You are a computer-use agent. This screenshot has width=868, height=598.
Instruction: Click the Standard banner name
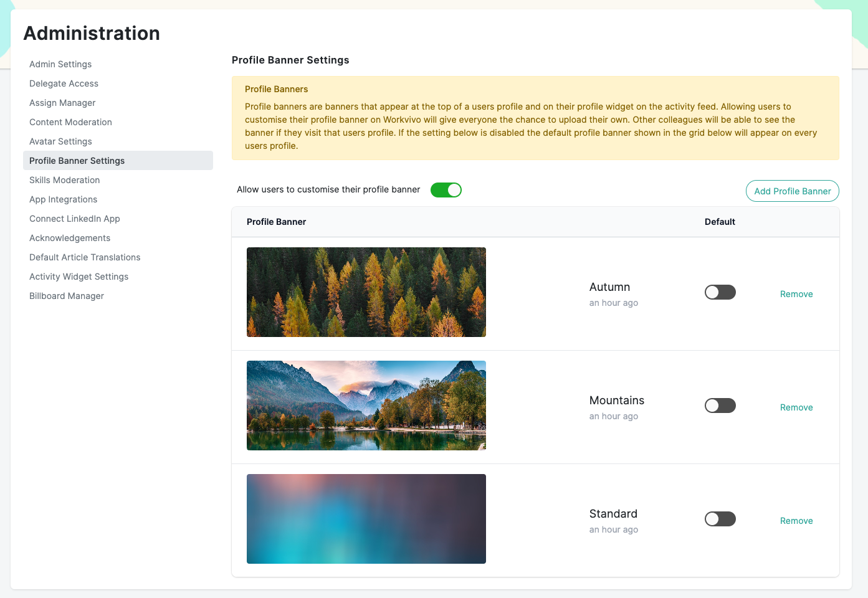point(613,514)
